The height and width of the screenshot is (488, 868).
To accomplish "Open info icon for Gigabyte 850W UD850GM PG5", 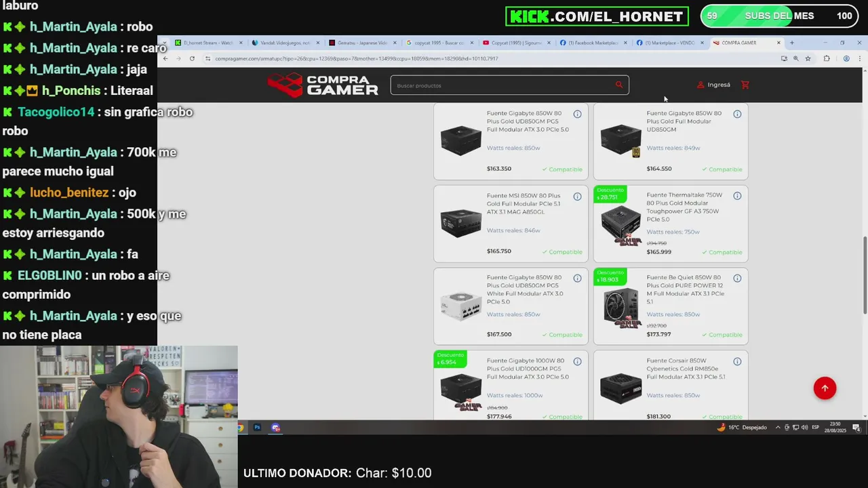I will [577, 114].
